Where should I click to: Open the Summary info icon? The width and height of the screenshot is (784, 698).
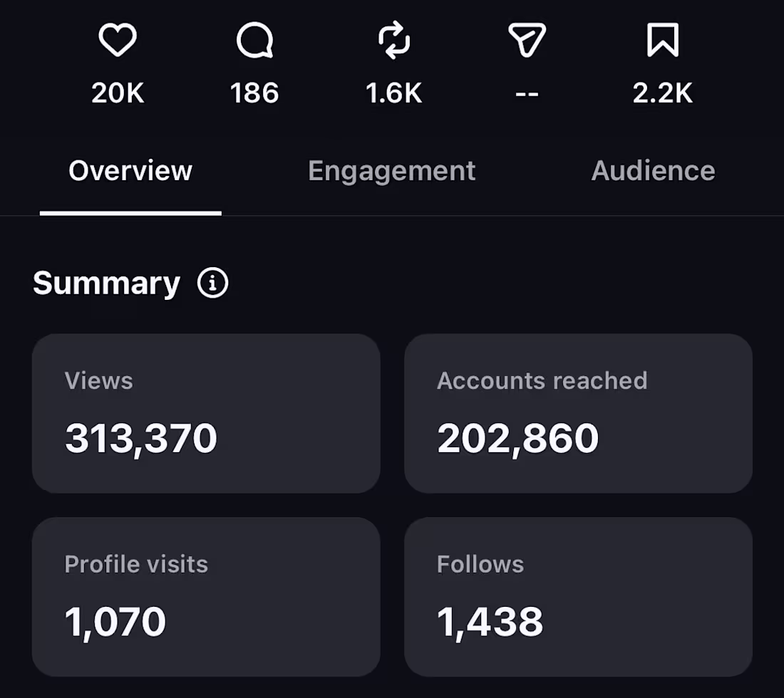[212, 283]
